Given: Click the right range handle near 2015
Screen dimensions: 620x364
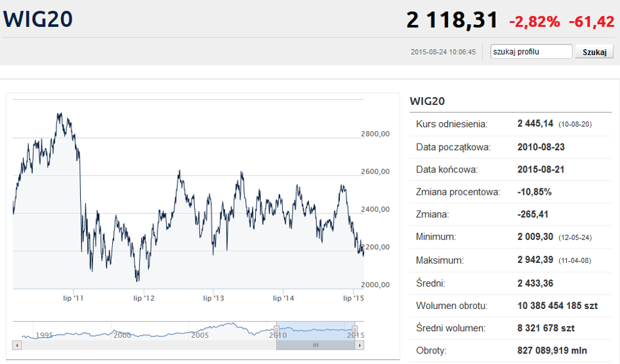Looking at the screenshot, I should 355,330.
